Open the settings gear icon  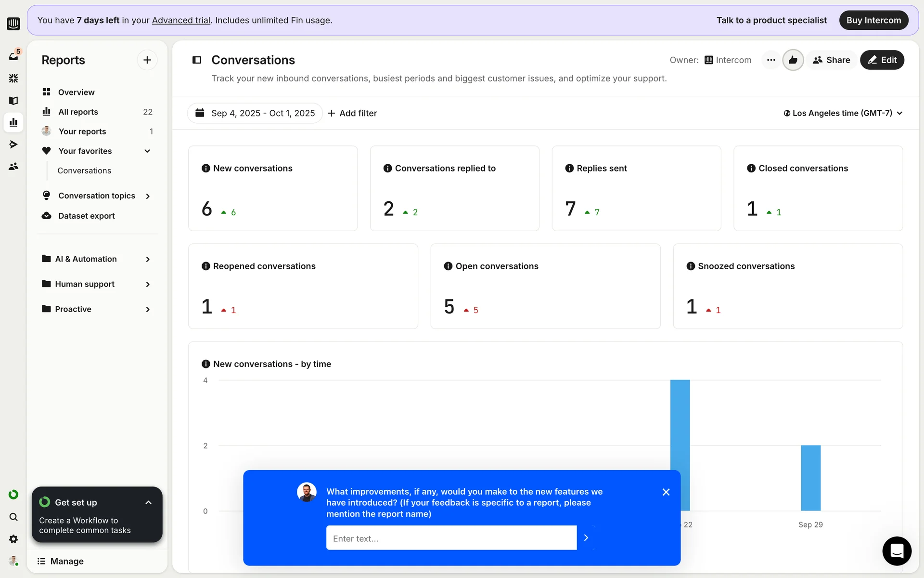coord(13,539)
